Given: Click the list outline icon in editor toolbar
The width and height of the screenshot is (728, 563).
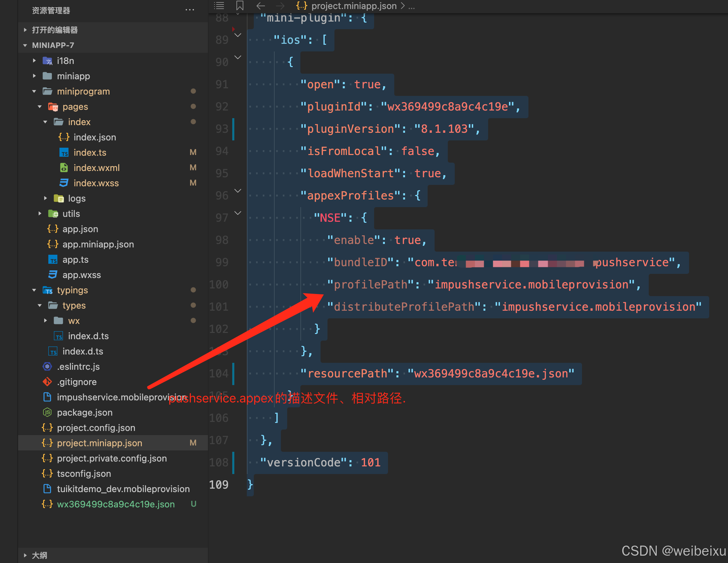Looking at the screenshot, I should (219, 6).
